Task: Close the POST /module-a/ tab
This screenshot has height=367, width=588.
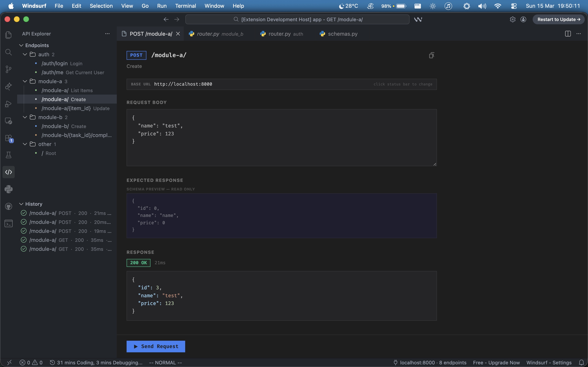Action: point(178,34)
